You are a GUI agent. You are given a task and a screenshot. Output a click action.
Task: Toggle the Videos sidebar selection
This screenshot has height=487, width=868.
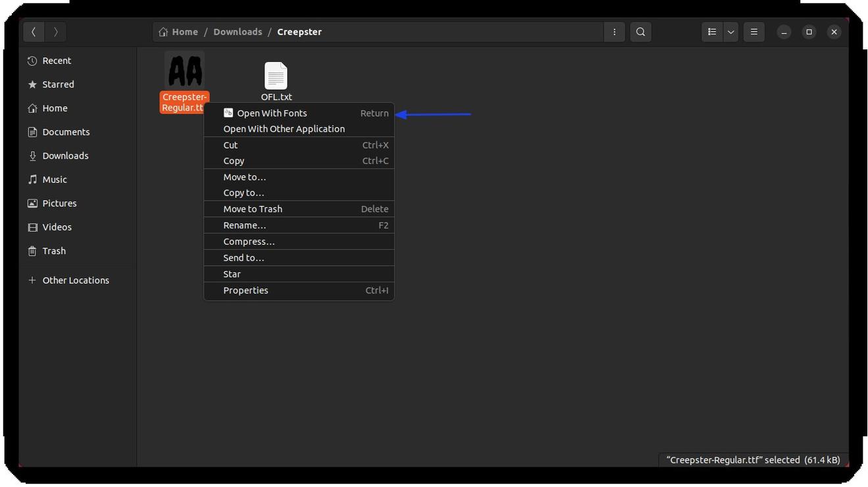tap(57, 226)
